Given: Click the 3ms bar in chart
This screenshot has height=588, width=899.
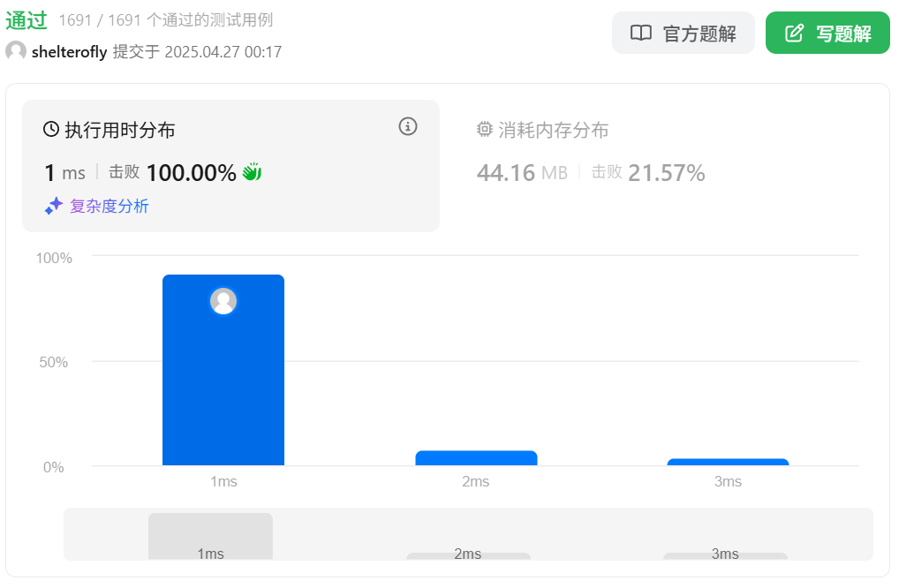Looking at the screenshot, I should pyautogui.click(x=729, y=462).
